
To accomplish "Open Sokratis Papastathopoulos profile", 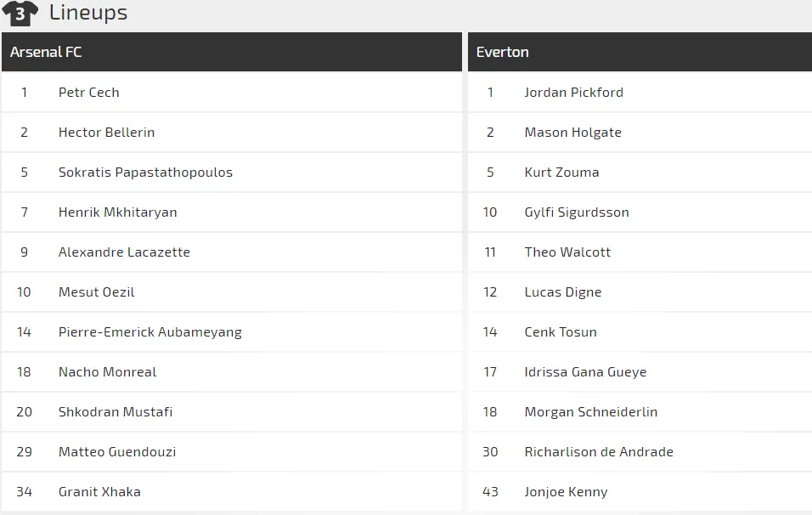I will (145, 173).
